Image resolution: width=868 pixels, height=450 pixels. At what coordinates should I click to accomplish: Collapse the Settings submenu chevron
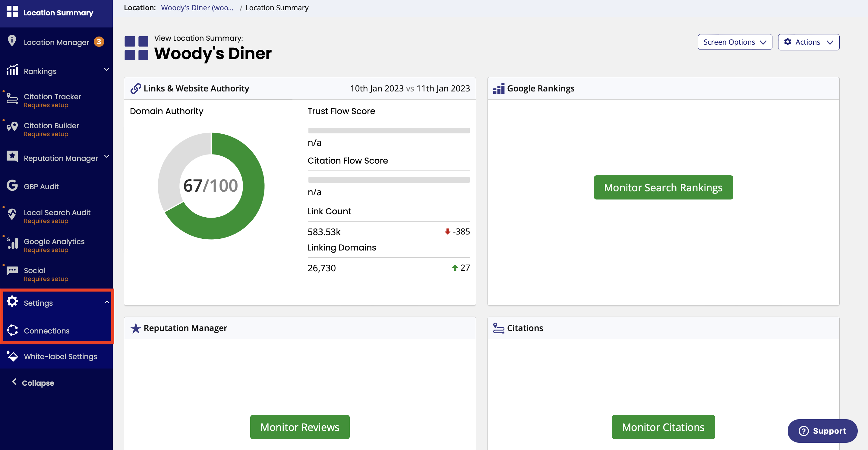pyautogui.click(x=107, y=302)
